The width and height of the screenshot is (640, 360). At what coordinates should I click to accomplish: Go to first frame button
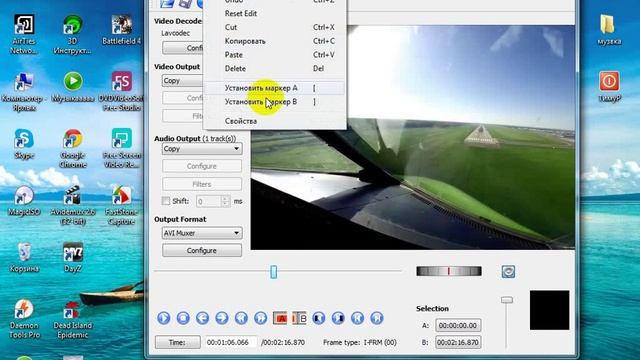click(358, 318)
